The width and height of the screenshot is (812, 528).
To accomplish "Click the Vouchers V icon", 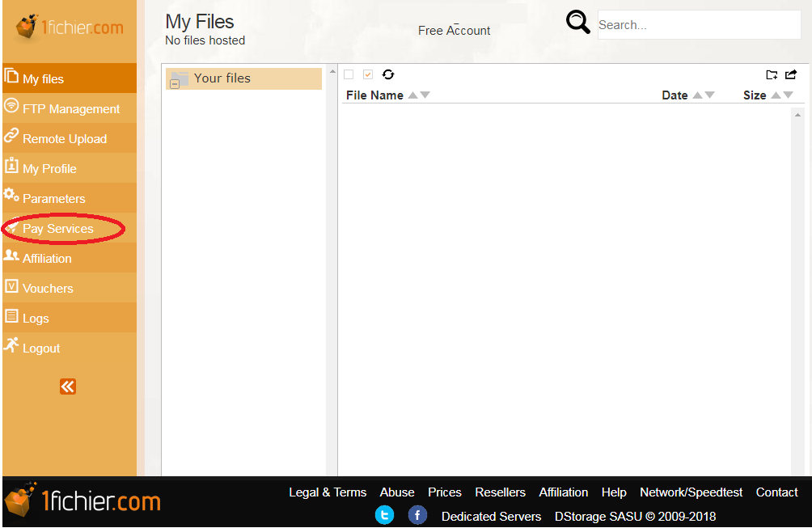I will click(11, 285).
